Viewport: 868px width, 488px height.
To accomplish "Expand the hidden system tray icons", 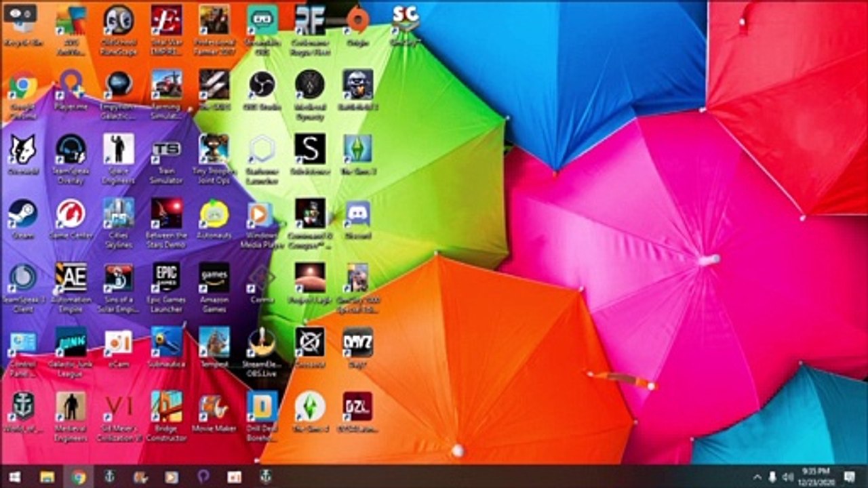I will tap(757, 477).
